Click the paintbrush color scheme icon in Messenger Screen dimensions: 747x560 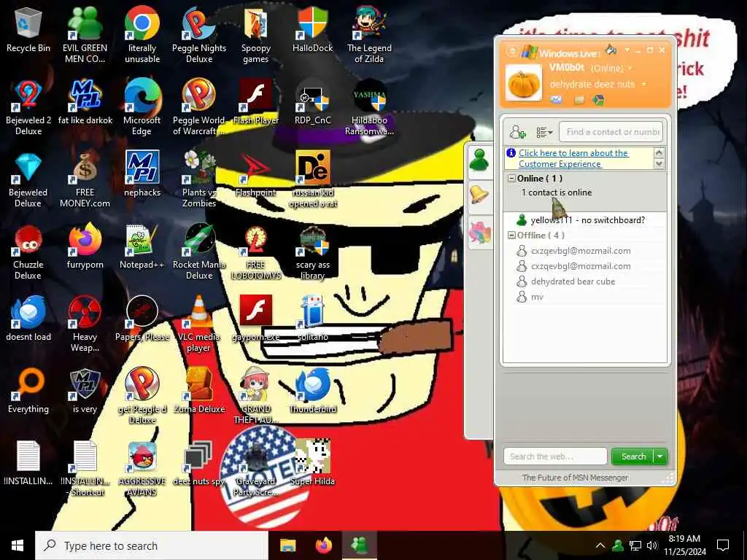pos(611,50)
